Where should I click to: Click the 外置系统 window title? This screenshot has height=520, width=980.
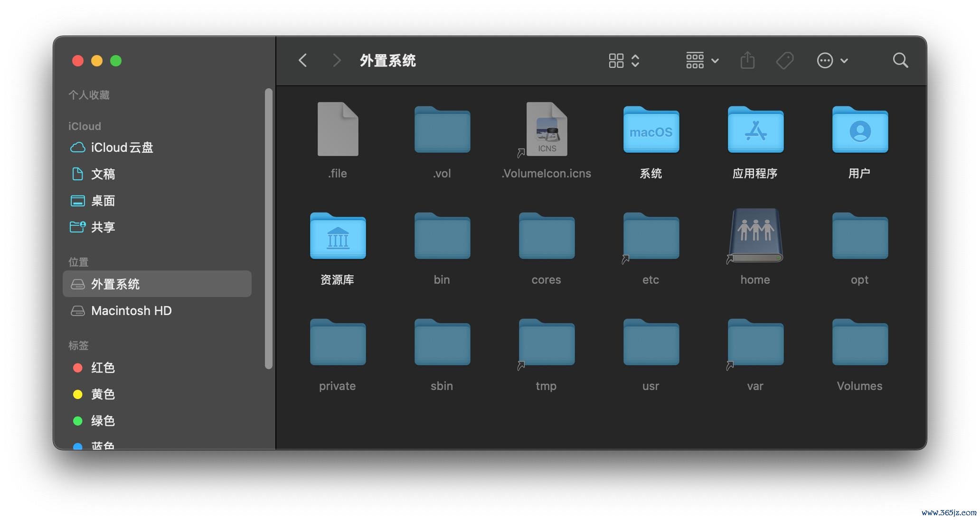coord(388,61)
